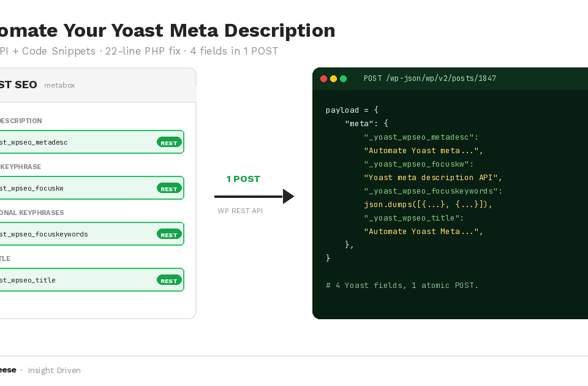Click the 'KEYPHRASE' section label

tap(21, 167)
